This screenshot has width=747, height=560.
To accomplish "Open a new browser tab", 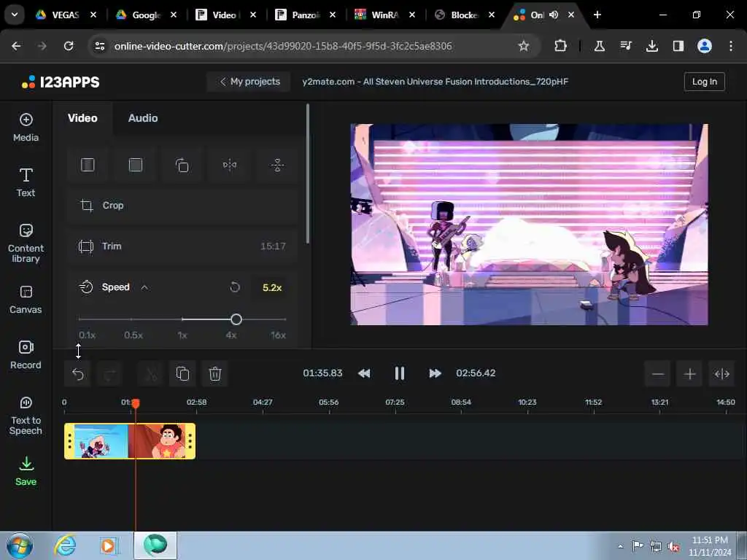I will [597, 15].
